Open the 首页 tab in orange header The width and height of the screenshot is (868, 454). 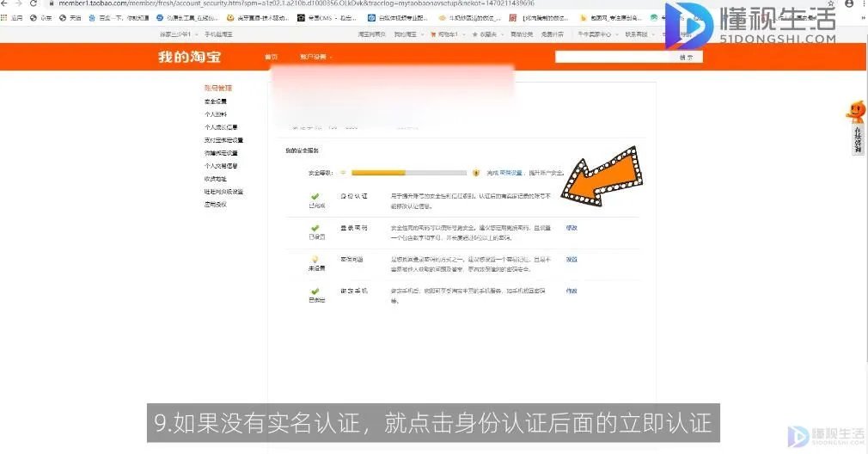pos(272,57)
